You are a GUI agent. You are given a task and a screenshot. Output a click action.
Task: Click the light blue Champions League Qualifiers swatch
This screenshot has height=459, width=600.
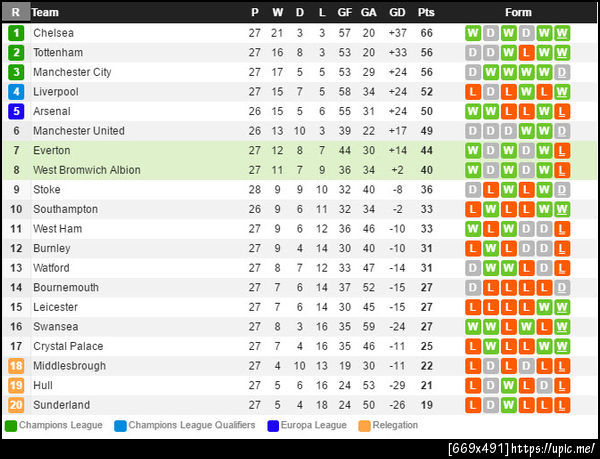121,426
